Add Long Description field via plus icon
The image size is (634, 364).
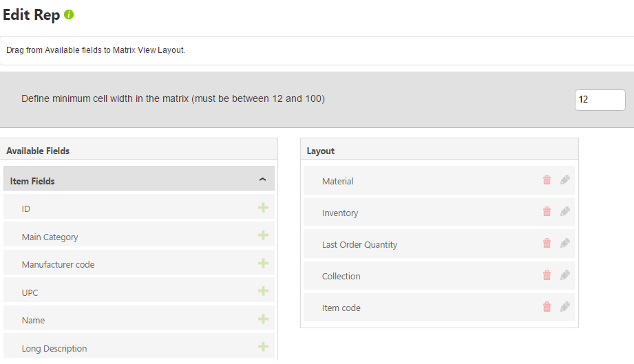pyautogui.click(x=263, y=347)
